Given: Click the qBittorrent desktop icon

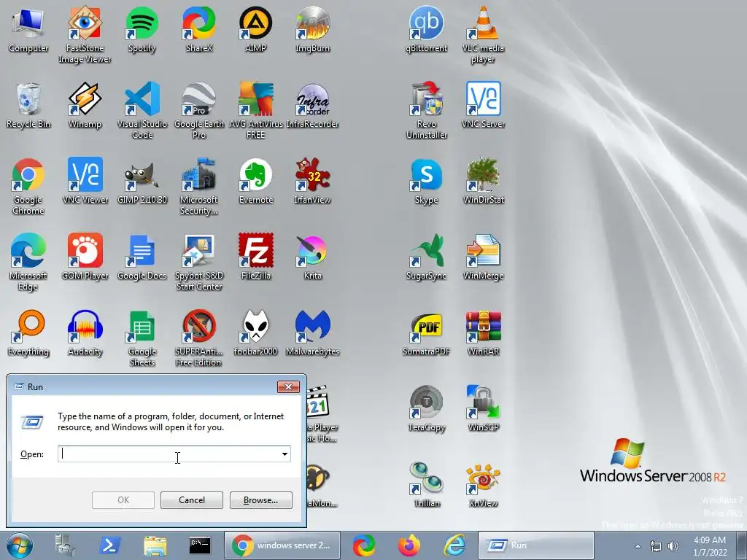Looking at the screenshot, I should (x=426, y=29).
